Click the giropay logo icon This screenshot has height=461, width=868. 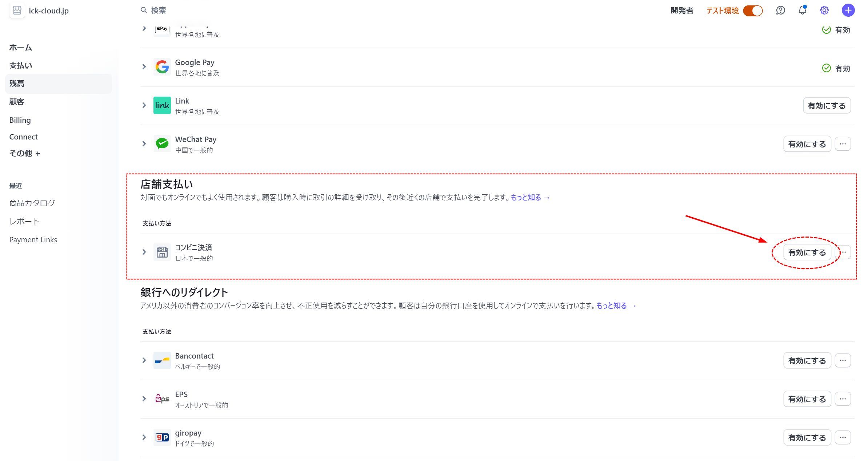[162, 437]
